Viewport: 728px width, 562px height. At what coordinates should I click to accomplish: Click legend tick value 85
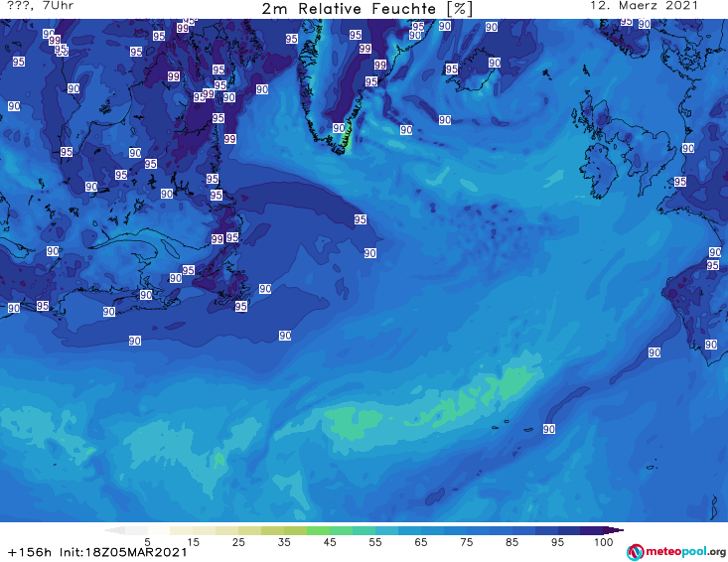512,542
